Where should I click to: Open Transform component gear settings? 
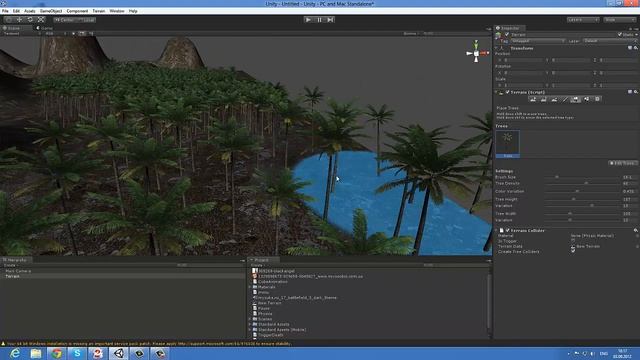636,48
